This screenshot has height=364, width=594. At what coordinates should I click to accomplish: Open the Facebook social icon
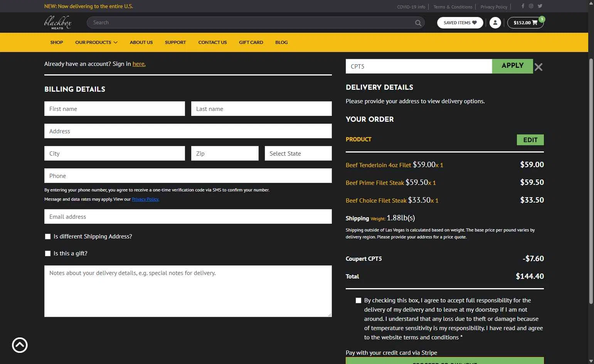(523, 6)
